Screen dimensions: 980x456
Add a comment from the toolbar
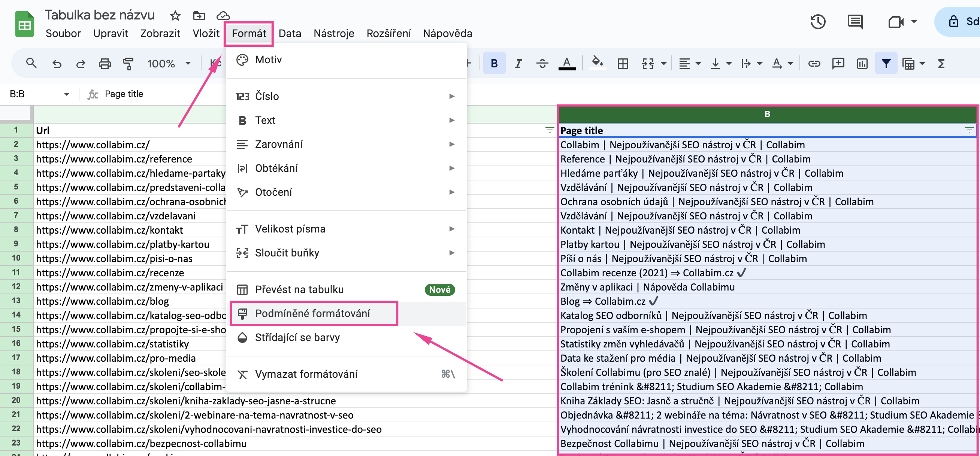point(838,64)
